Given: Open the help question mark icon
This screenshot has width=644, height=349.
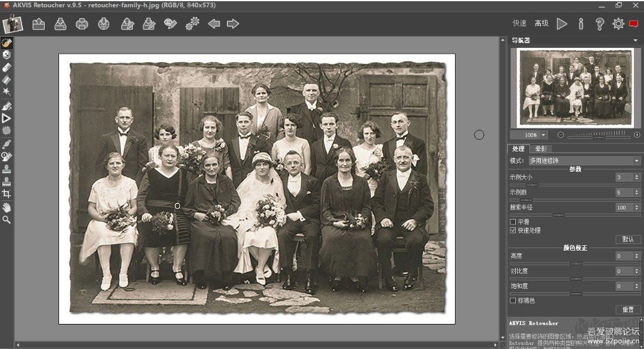Looking at the screenshot, I should pos(600,24).
